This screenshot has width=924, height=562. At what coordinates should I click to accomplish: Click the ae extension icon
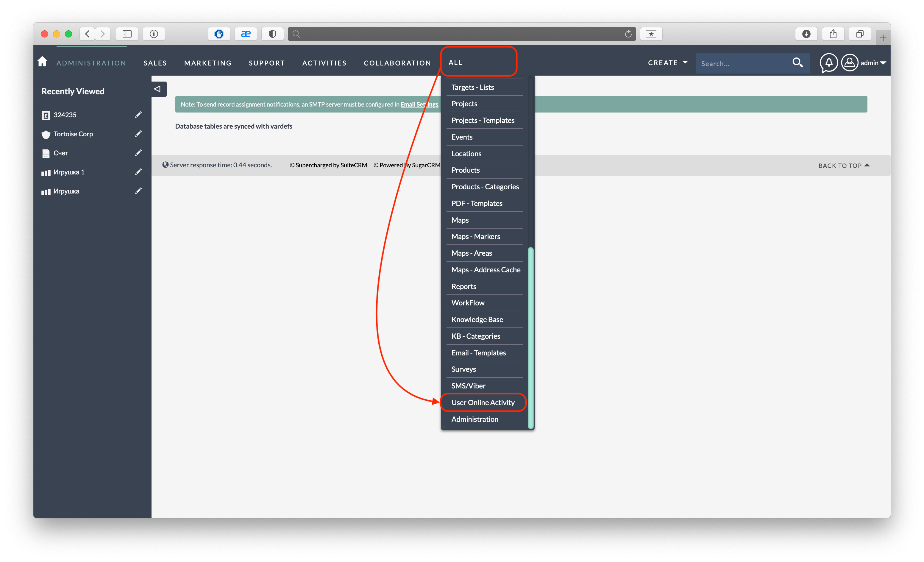coord(246,34)
